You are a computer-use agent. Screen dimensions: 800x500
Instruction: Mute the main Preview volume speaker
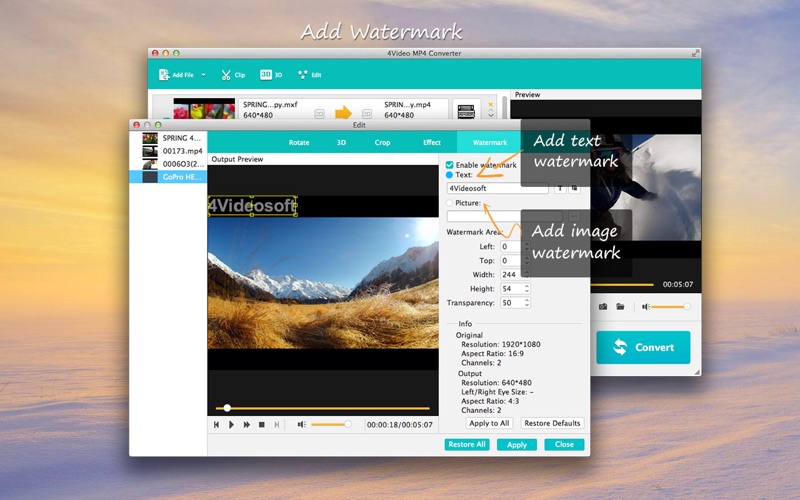[x=645, y=307]
